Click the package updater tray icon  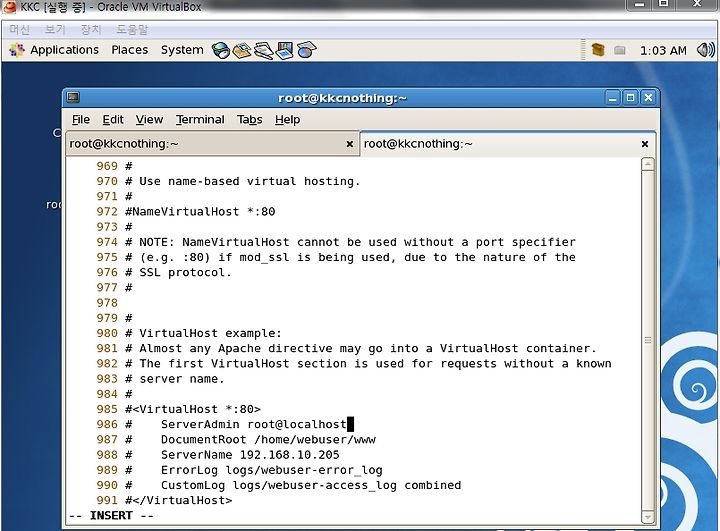pyautogui.click(x=598, y=50)
